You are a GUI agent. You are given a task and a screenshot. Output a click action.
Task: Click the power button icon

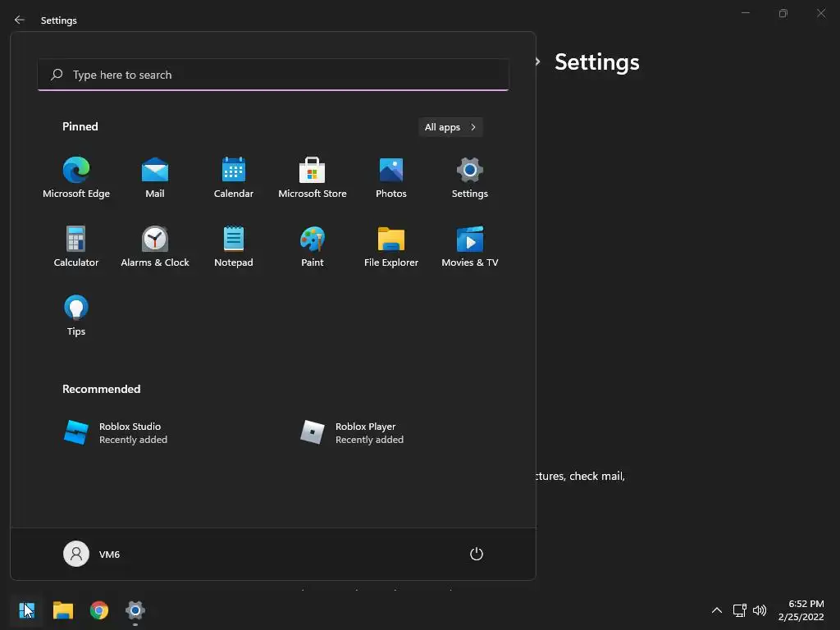click(x=477, y=554)
